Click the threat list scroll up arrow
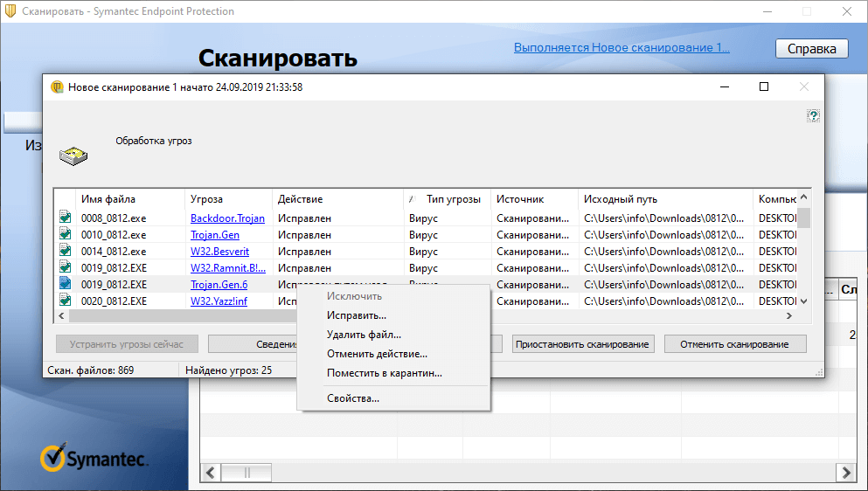 (x=804, y=197)
